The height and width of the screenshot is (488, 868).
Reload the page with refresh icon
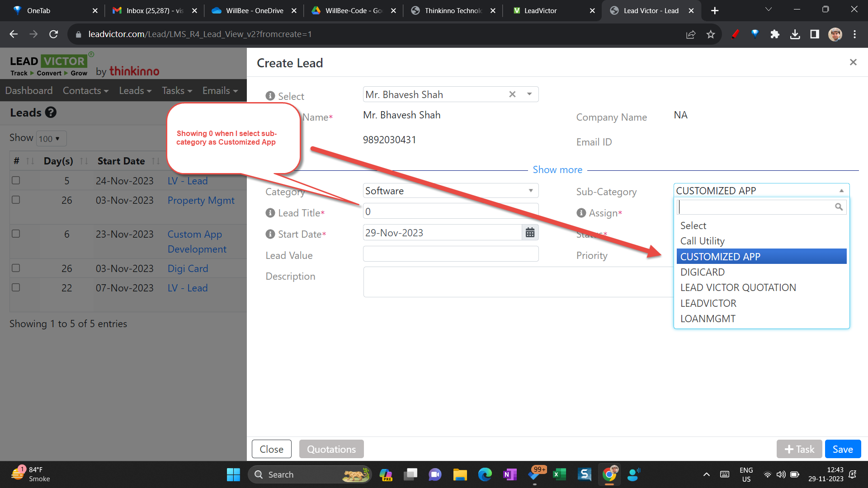click(x=53, y=34)
